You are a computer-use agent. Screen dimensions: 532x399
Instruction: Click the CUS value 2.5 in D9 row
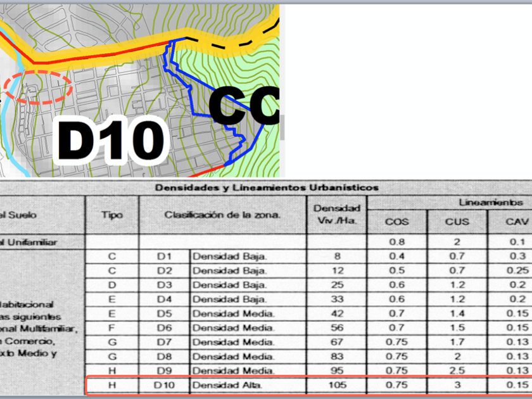tap(457, 370)
